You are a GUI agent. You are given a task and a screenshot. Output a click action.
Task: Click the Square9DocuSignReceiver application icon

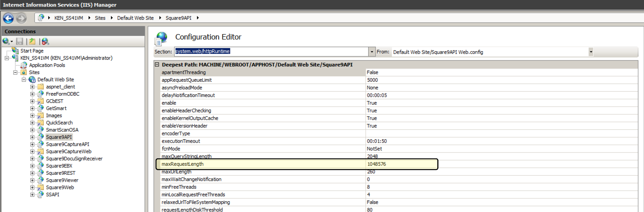click(41, 159)
